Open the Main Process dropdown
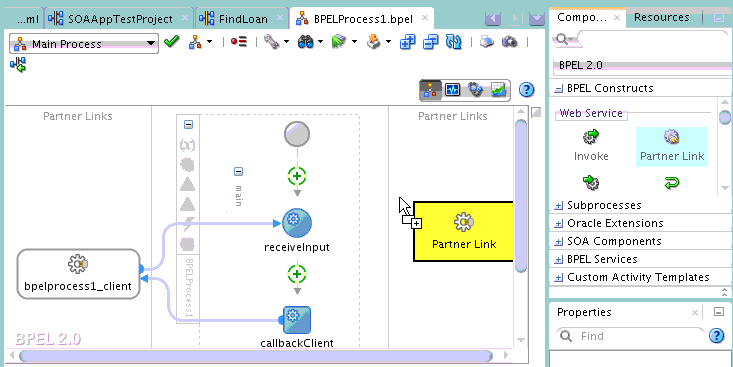 [x=84, y=44]
